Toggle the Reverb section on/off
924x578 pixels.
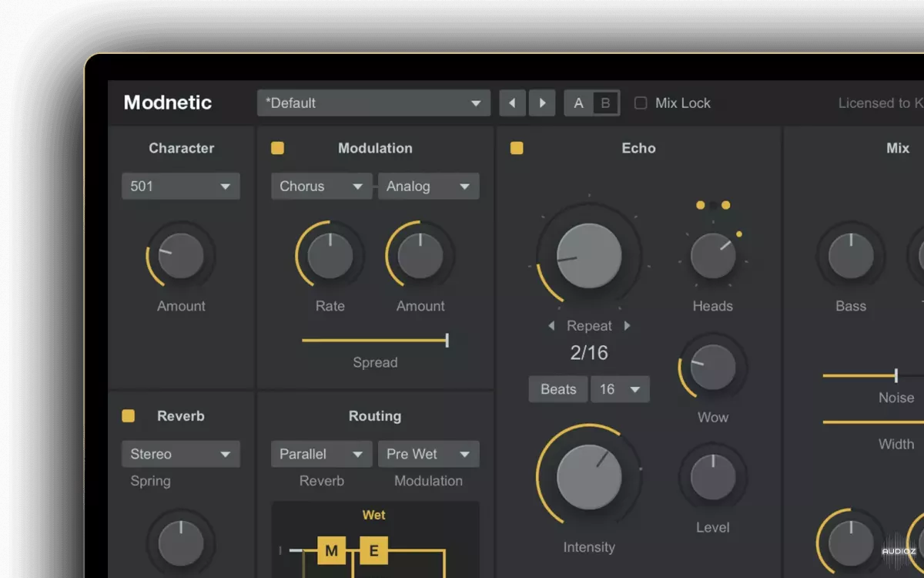pos(128,416)
